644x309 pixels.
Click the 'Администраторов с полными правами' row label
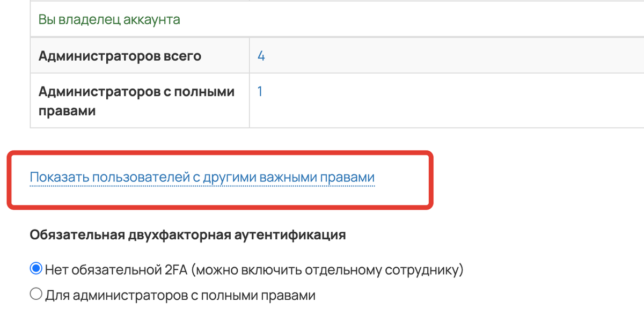pyautogui.click(x=136, y=92)
